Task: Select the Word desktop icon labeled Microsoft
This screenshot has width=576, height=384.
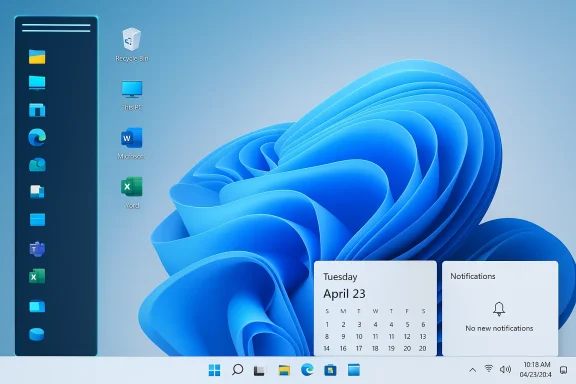Action: 132,138
